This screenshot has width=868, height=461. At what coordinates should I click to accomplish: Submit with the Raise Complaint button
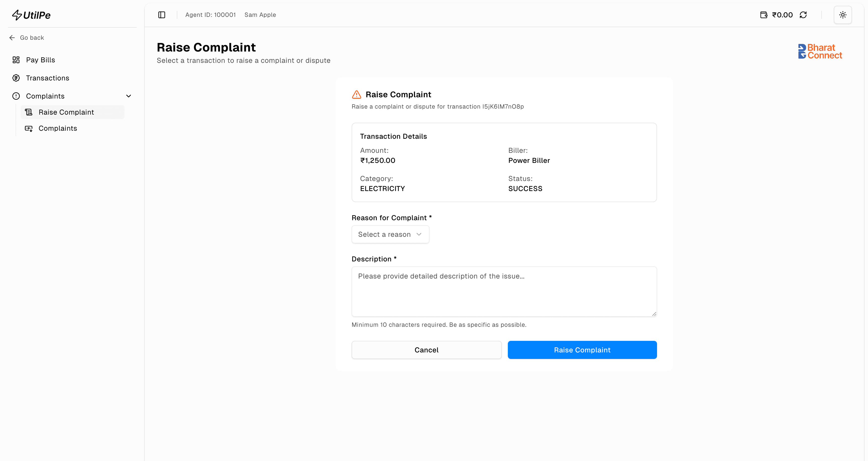pyautogui.click(x=582, y=350)
